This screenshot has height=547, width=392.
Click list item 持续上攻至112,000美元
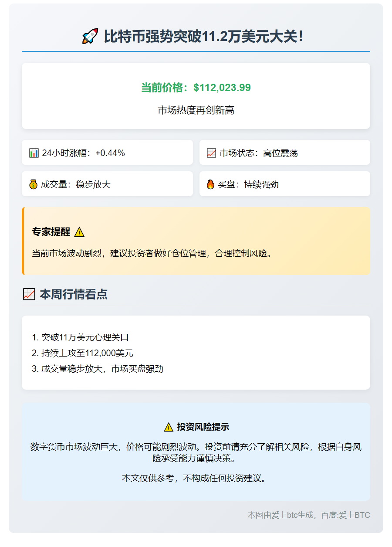[x=83, y=353]
